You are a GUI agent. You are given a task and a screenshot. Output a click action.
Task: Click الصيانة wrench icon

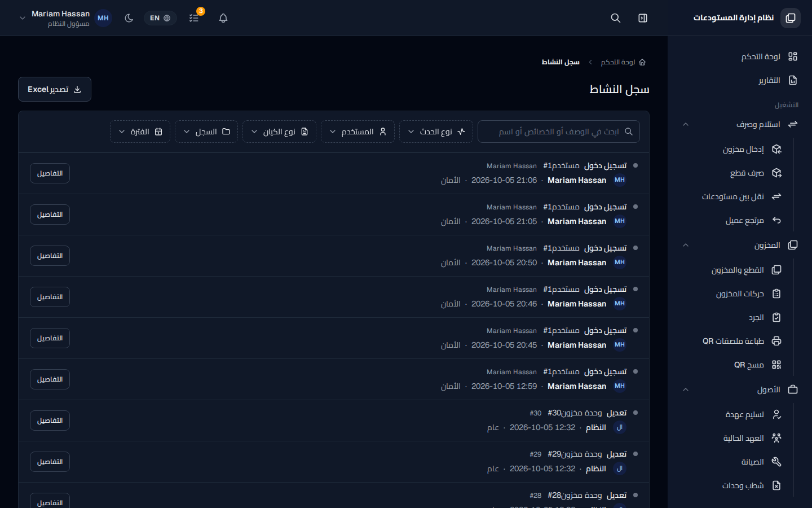[x=776, y=462]
